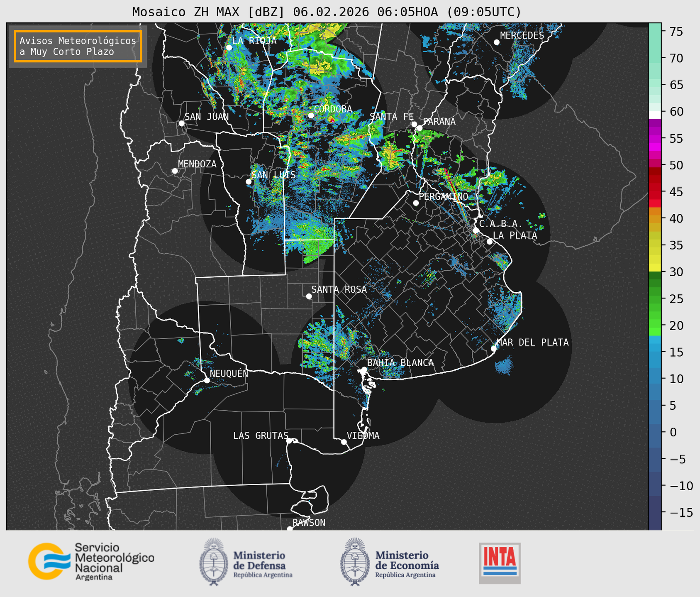Click the LAS GRUTAS city marker dot
The height and width of the screenshot is (597, 700).
289,440
